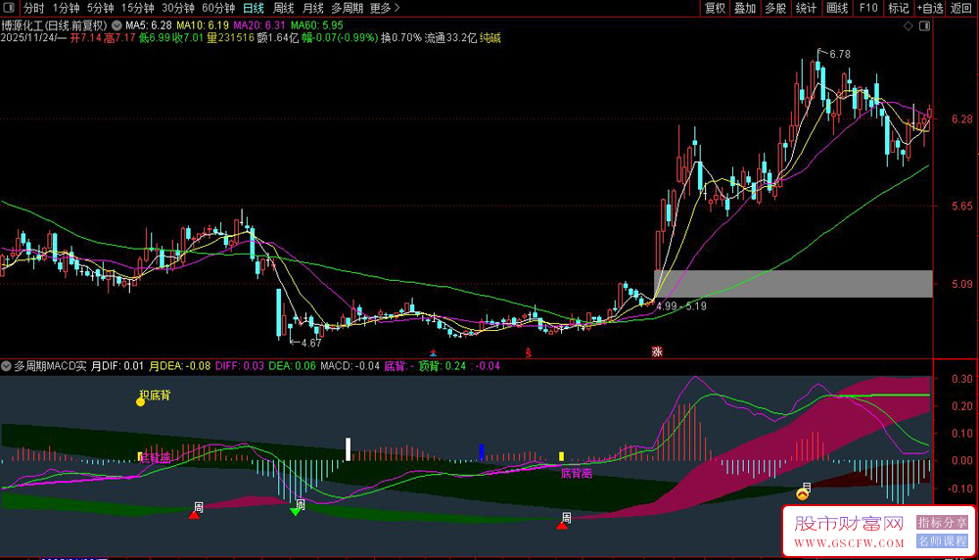The height and width of the screenshot is (560, 979).
Task: Click the MA5: 6.28 value
Action: pos(149,25)
